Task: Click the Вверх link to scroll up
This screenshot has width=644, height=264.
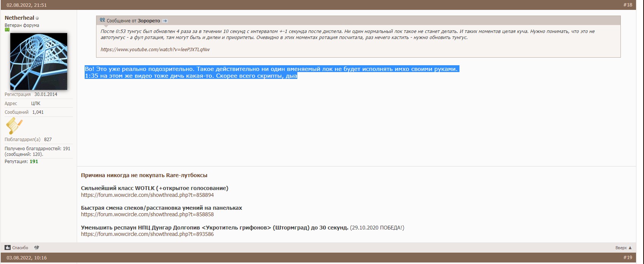Action: tap(621, 248)
